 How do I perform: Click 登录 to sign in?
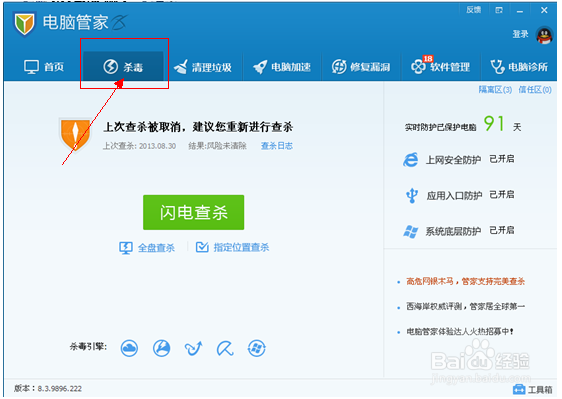tap(520, 34)
